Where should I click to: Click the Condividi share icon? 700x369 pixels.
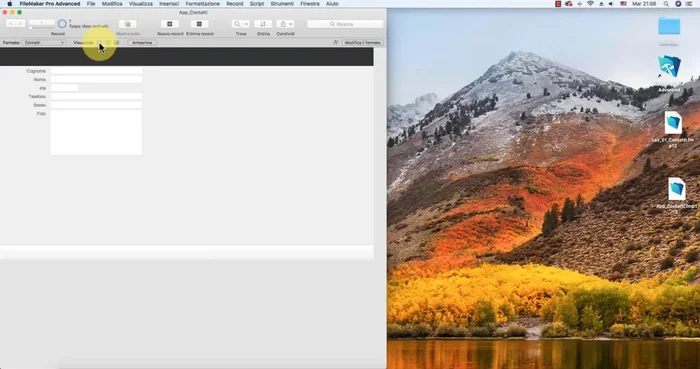pyautogui.click(x=283, y=24)
